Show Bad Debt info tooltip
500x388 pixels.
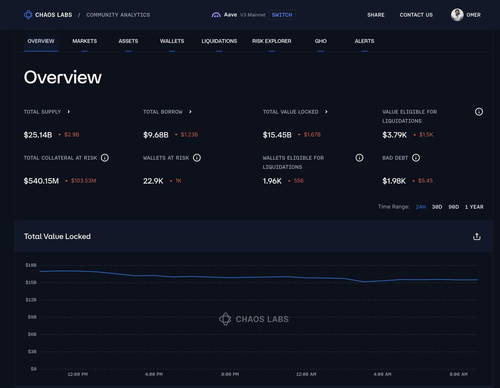pyautogui.click(x=416, y=158)
